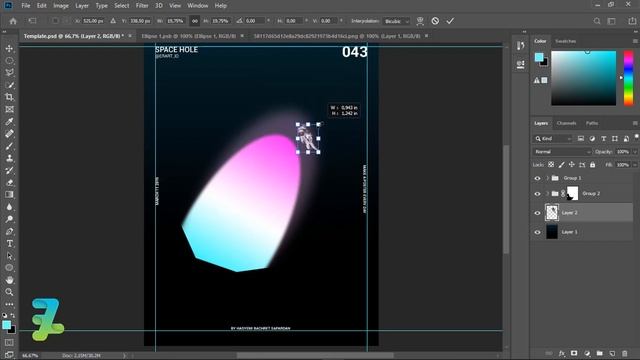Select the Ellipse shape tool
Screen dimensions: 640x360
[x=9, y=268]
